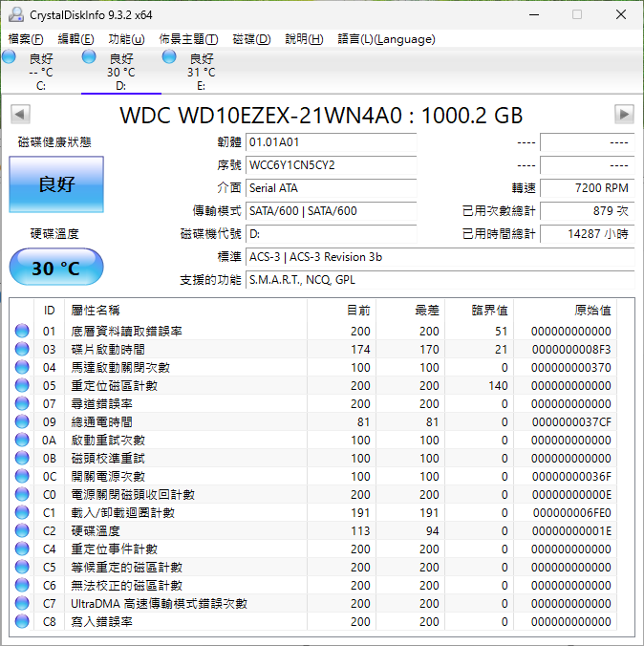Click blue status dot of attribute C4
This screenshot has width=644, height=646.
coord(22,549)
